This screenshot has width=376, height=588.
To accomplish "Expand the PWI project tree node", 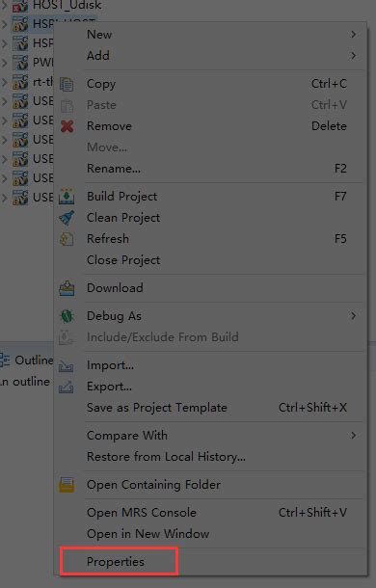I will click(4, 63).
